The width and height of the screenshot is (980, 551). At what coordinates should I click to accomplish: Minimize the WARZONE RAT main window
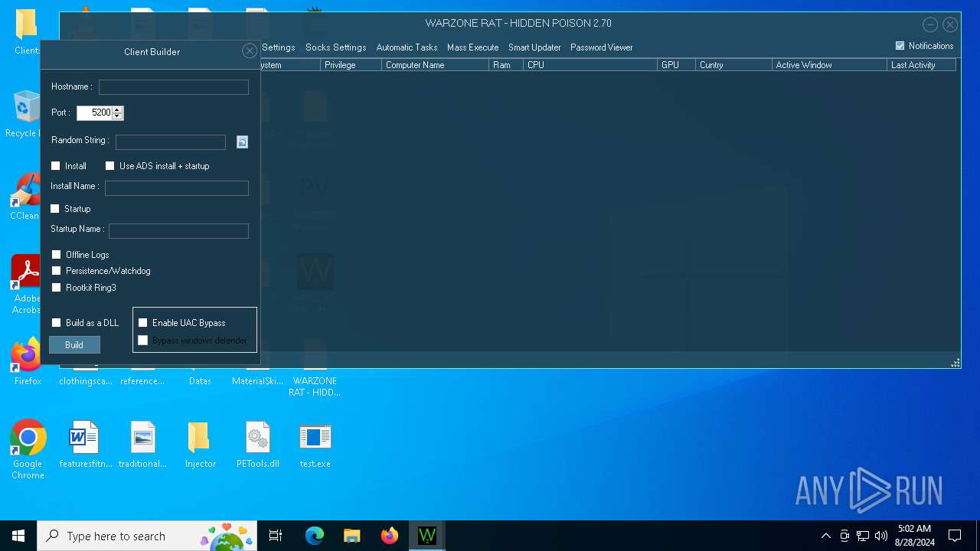tap(929, 24)
